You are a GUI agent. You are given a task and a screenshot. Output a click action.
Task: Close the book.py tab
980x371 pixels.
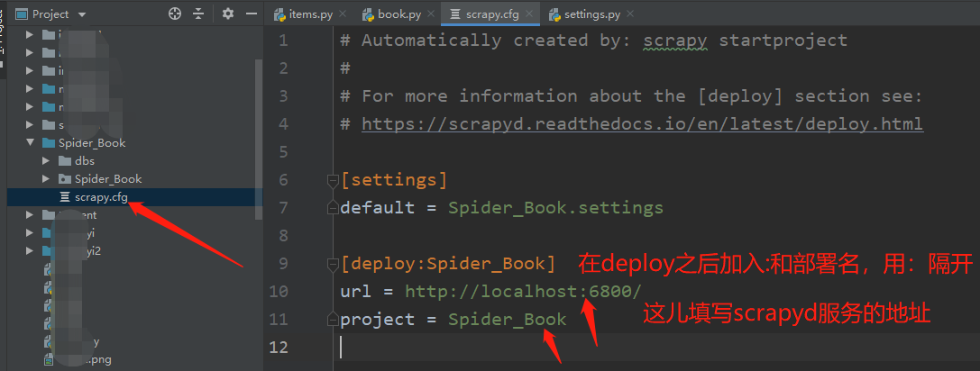coord(433,14)
